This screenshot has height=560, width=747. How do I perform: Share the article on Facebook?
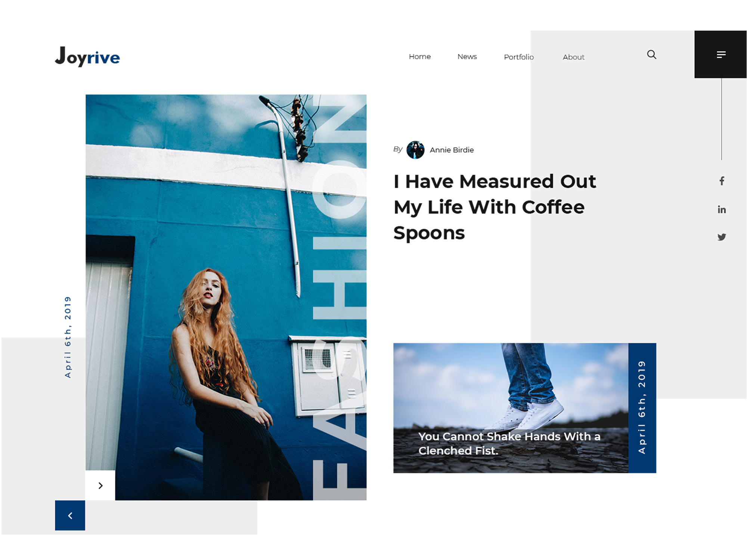(x=722, y=181)
